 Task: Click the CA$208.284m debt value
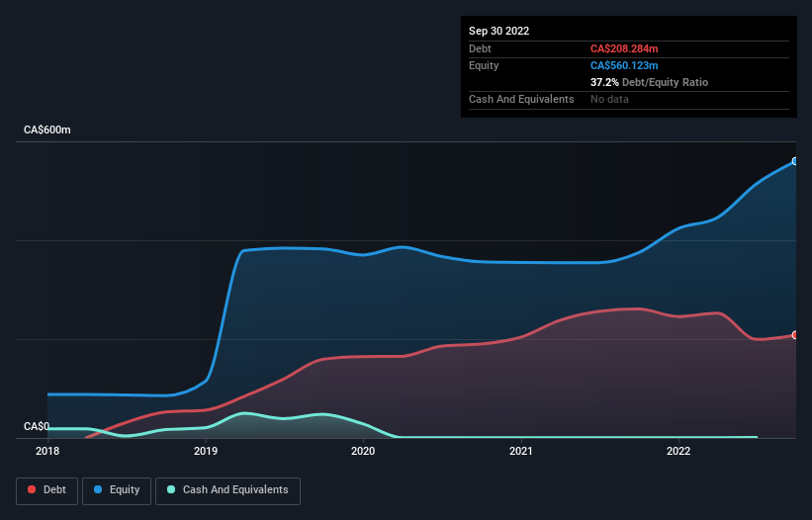624,48
